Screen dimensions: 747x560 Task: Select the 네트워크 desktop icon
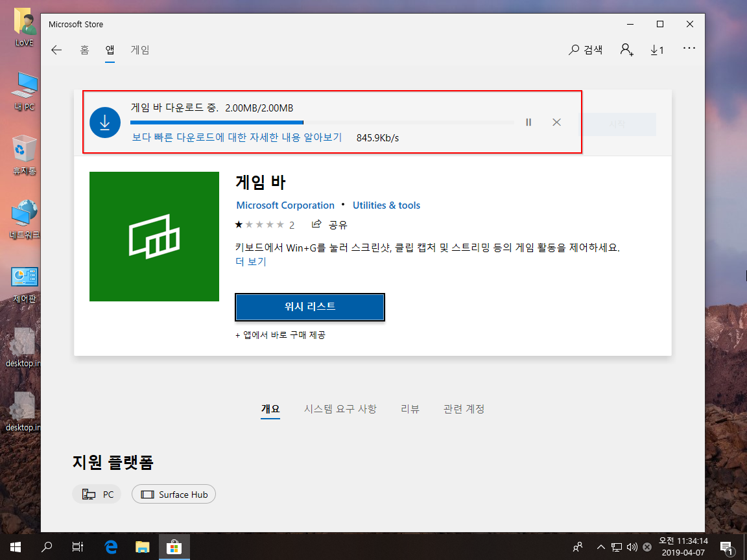(24, 220)
